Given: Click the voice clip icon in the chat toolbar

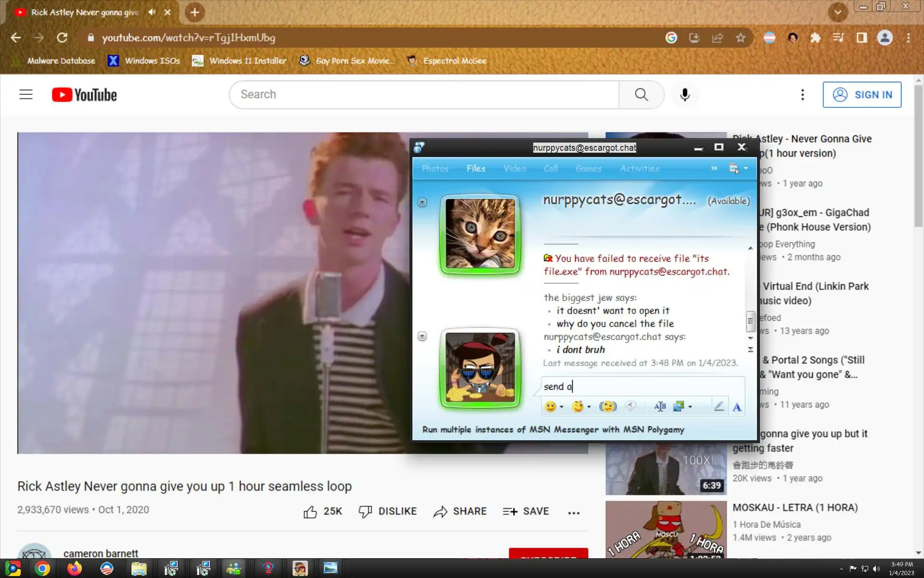Looking at the screenshot, I should click(x=630, y=407).
